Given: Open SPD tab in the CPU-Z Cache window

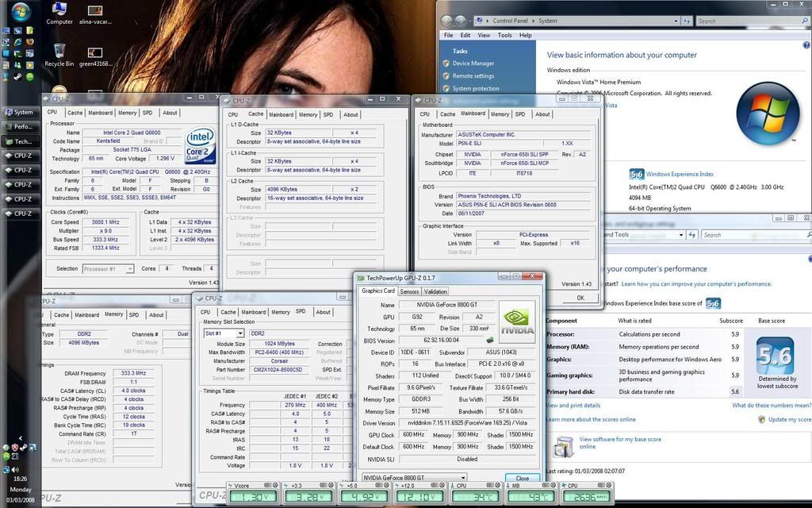Looking at the screenshot, I should click(328, 114).
